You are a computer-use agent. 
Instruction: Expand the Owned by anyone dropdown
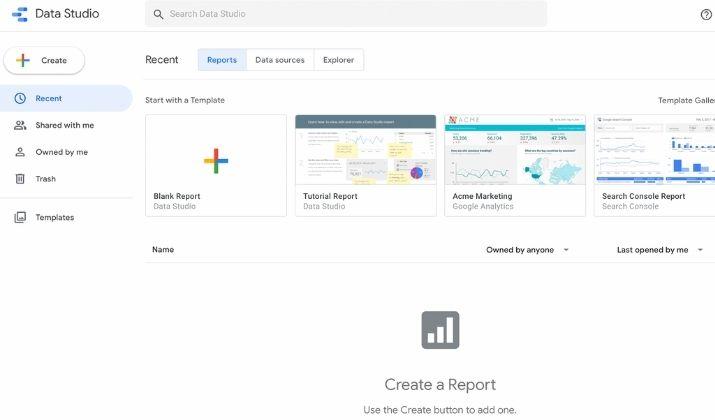point(528,250)
